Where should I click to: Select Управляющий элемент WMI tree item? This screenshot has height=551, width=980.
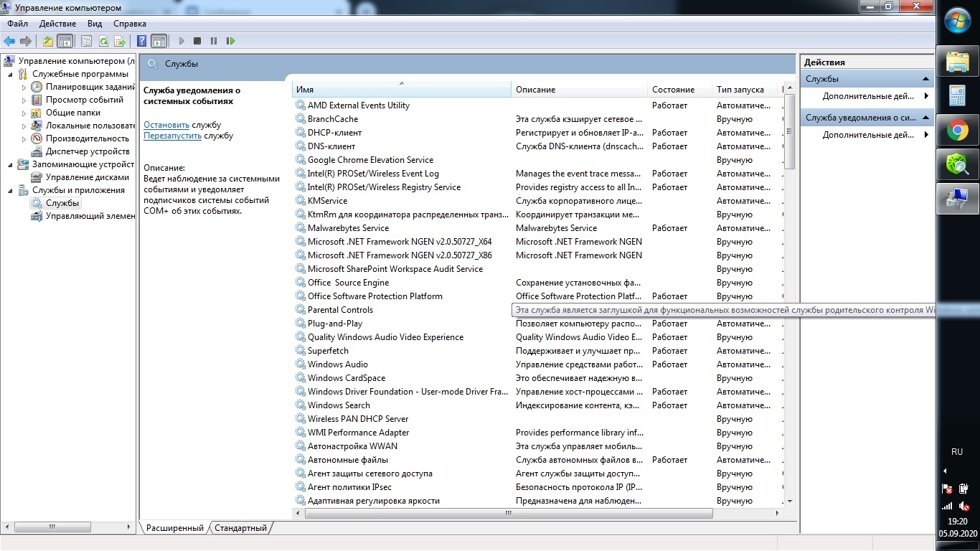(90, 216)
